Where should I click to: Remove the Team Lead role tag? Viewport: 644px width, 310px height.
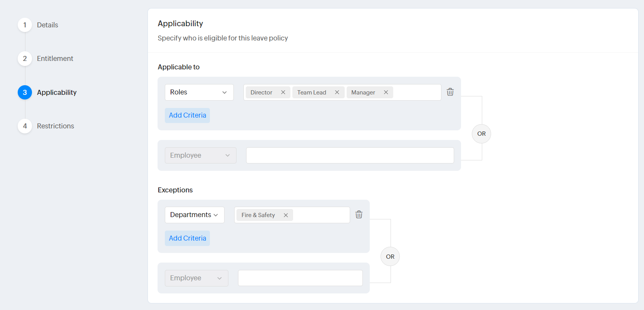click(x=337, y=93)
